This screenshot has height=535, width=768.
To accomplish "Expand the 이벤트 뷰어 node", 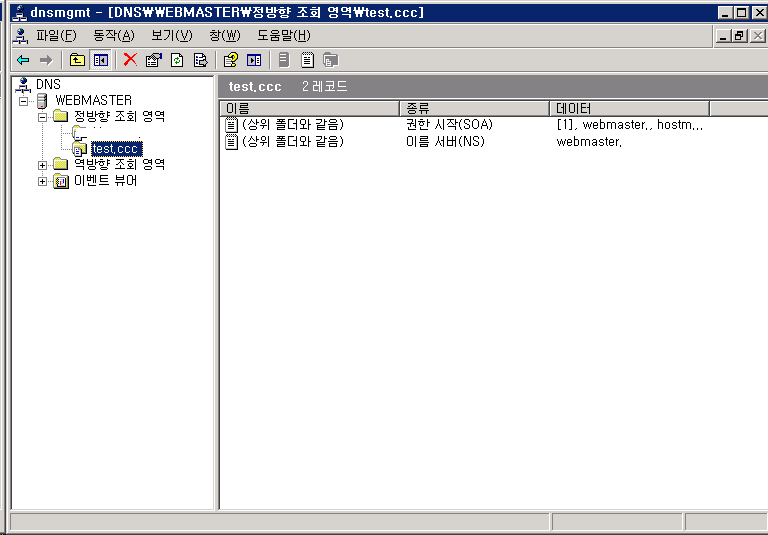I will (43, 182).
